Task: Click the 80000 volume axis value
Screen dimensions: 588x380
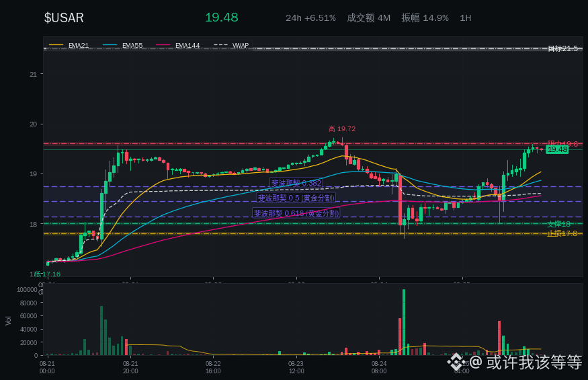Action: pyautogui.click(x=28, y=303)
